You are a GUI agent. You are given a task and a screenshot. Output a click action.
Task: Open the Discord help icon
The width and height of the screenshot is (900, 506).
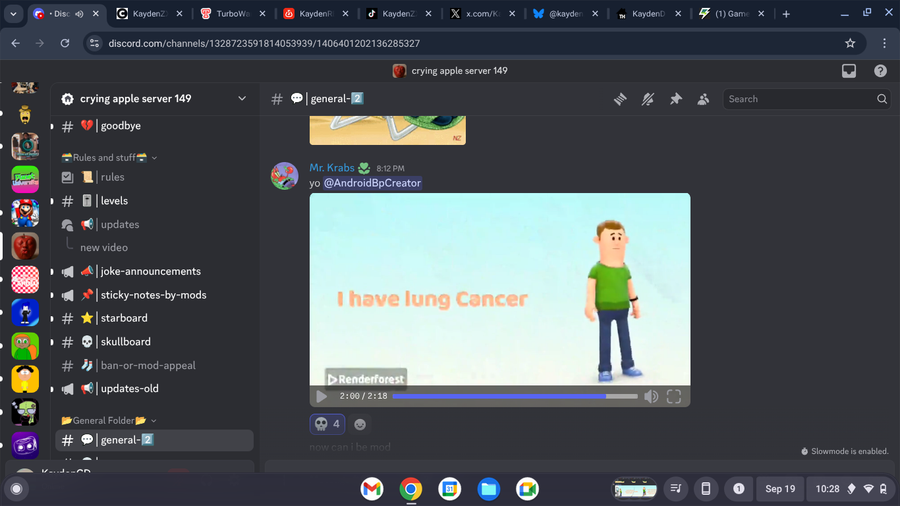click(x=880, y=71)
